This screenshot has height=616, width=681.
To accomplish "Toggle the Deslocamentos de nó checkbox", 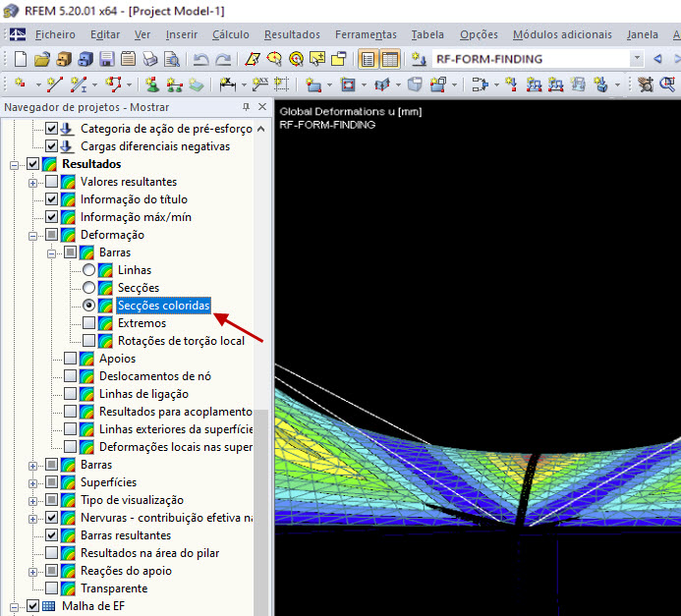I will 71,376.
